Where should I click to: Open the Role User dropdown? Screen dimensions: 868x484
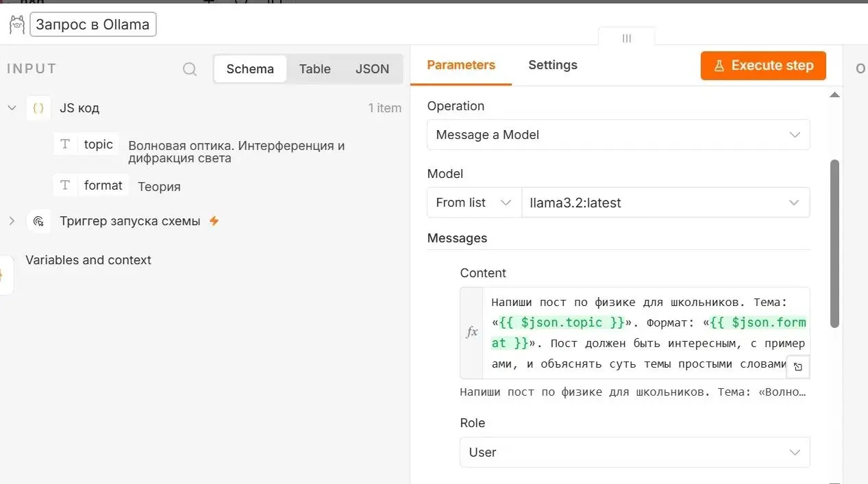coord(634,453)
